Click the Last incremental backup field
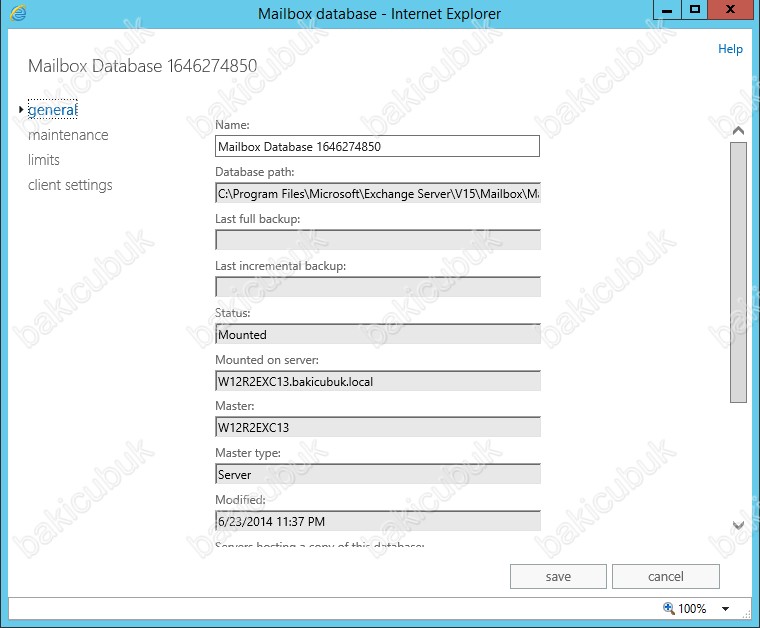Screen dimensions: 760x628 pyautogui.click(x=377, y=287)
